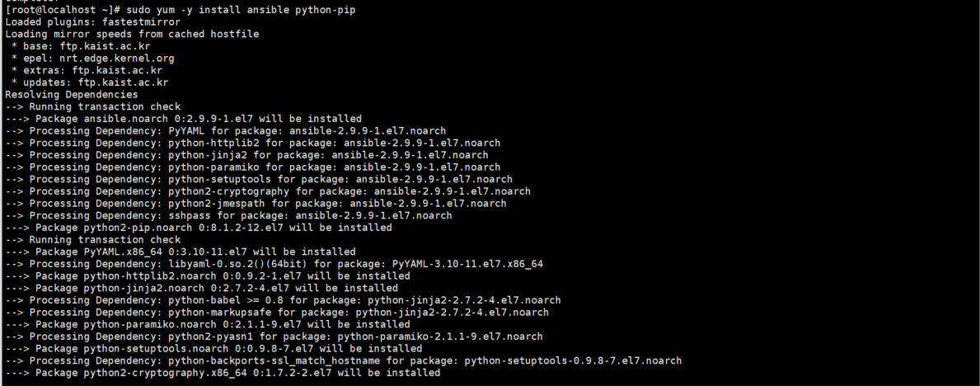
Task: Click 'Package python-jinja2.noarch 0:2.7.2-4.el7' line
Action: [201, 288]
